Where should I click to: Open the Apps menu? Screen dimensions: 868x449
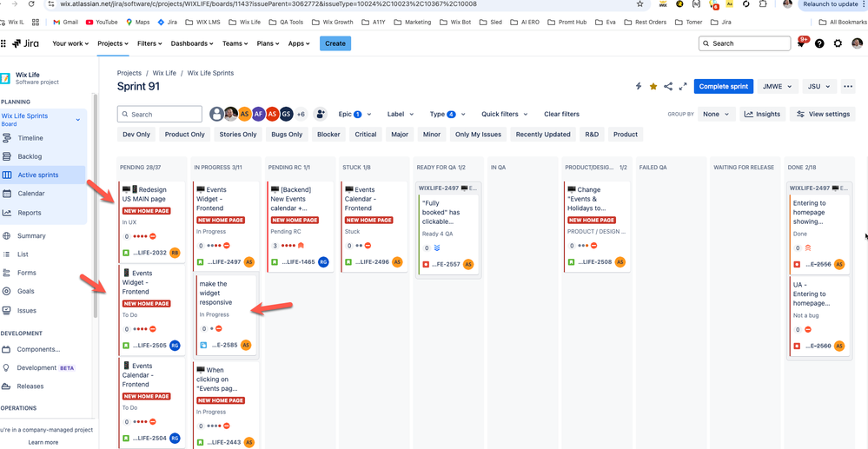300,43
